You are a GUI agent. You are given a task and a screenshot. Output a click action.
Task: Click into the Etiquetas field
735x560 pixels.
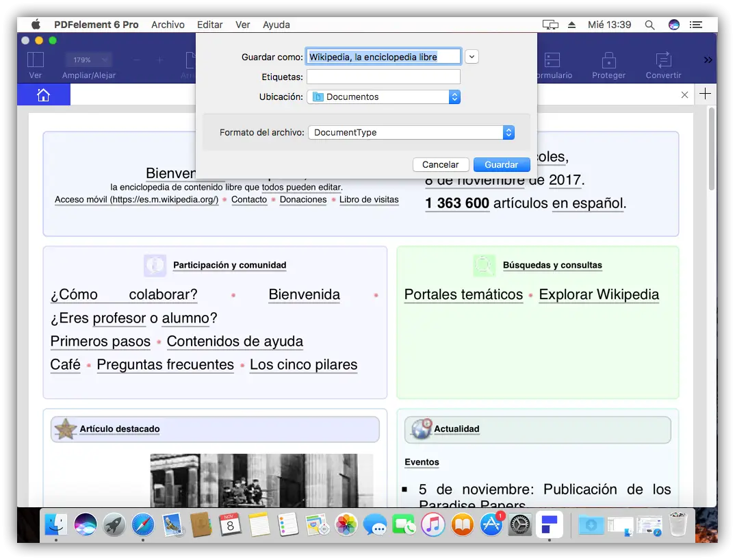click(383, 77)
